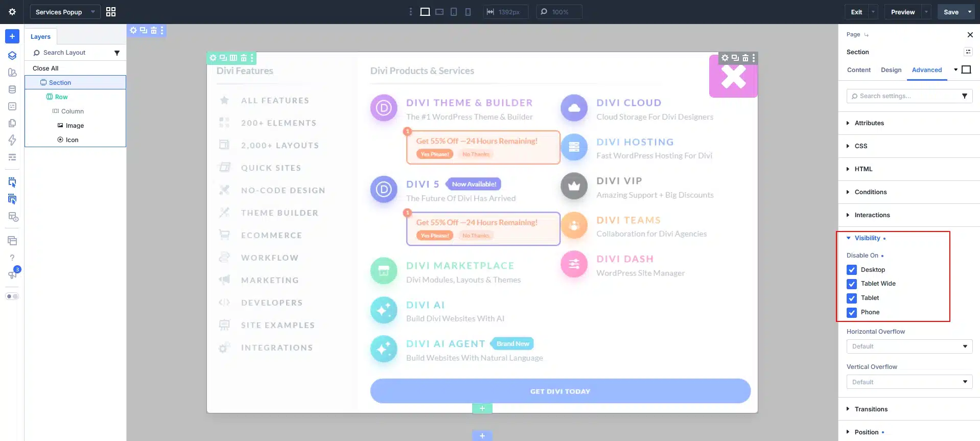
Task: Open the help question mark icon
Action: [x=12, y=258]
